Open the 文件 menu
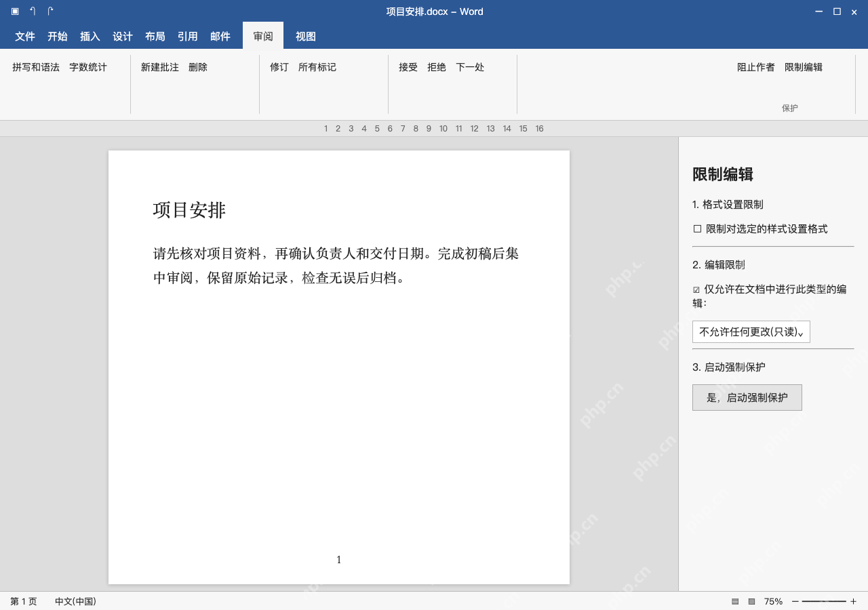Image resolution: width=868 pixels, height=610 pixels. tap(25, 37)
